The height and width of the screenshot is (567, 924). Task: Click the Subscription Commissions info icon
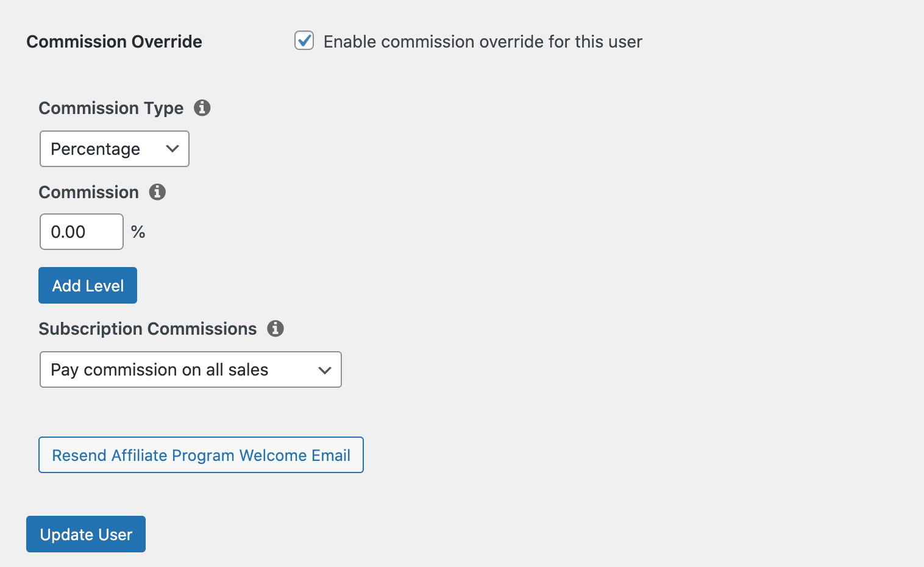pos(275,329)
